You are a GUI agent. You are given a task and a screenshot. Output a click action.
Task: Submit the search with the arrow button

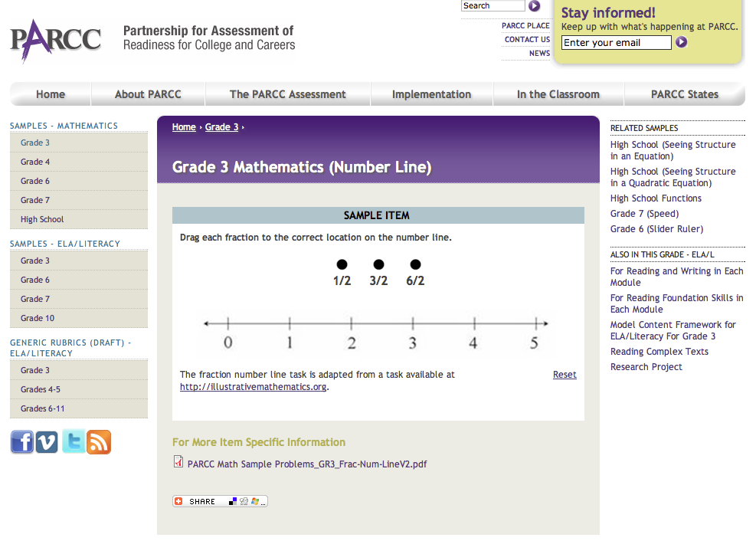(534, 6)
